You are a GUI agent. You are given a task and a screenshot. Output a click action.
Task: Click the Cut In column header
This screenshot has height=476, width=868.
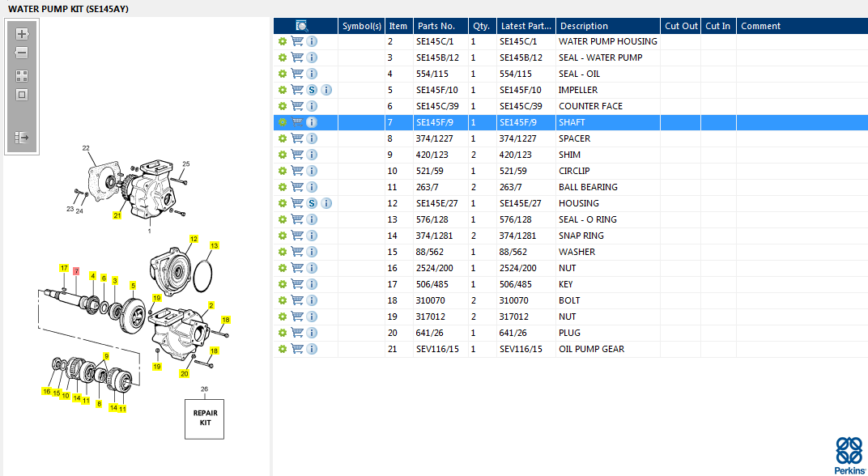tap(718, 26)
